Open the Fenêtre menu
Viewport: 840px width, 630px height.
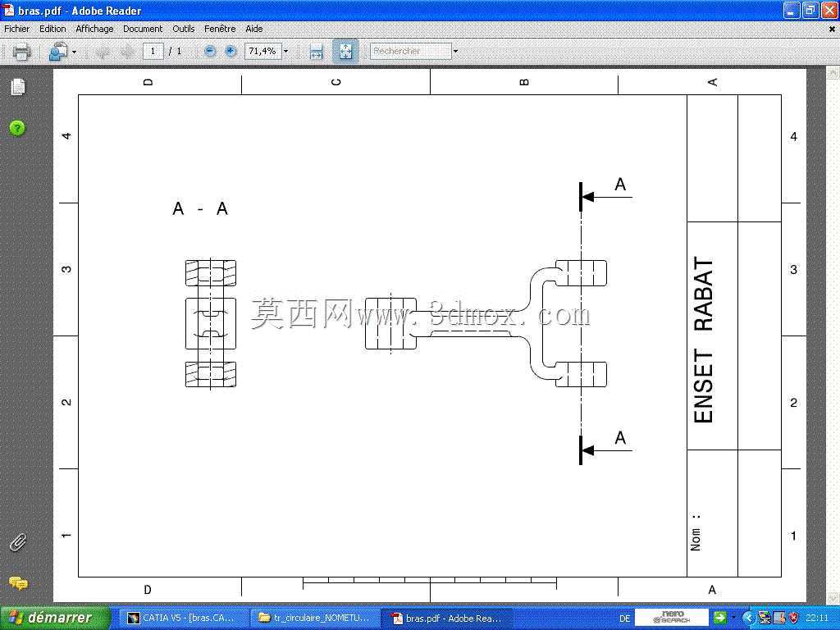(x=220, y=29)
